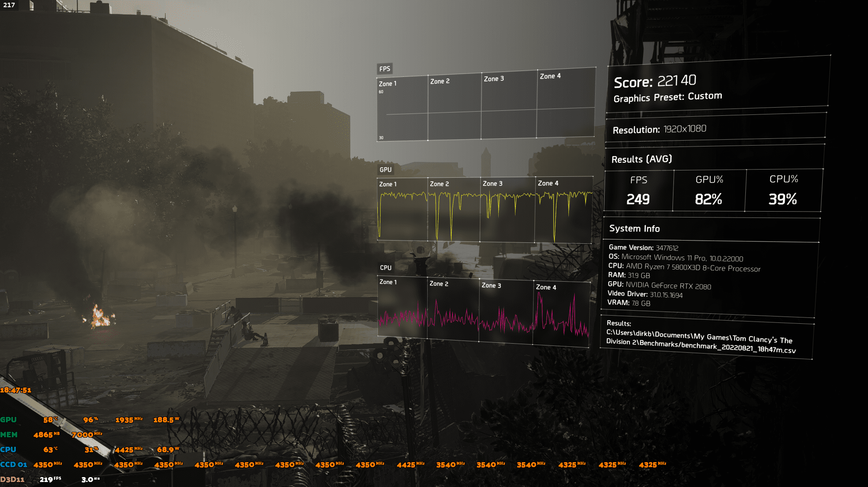
Task: Click Zone 2 of the yellow GPU graph
Action: click(454, 209)
